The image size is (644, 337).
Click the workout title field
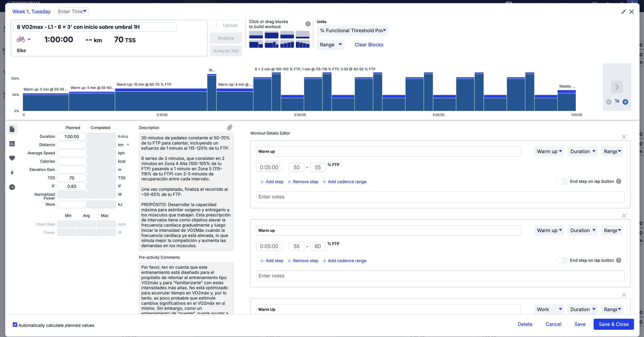pyautogui.click(x=95, y=27)
